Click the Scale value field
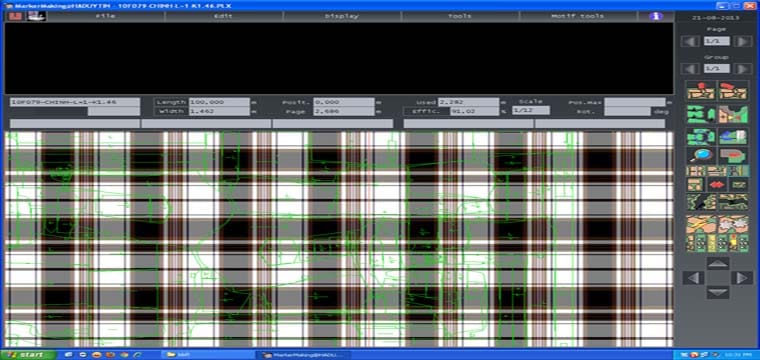Screen dimensions: 760x360 pos(531,110)
